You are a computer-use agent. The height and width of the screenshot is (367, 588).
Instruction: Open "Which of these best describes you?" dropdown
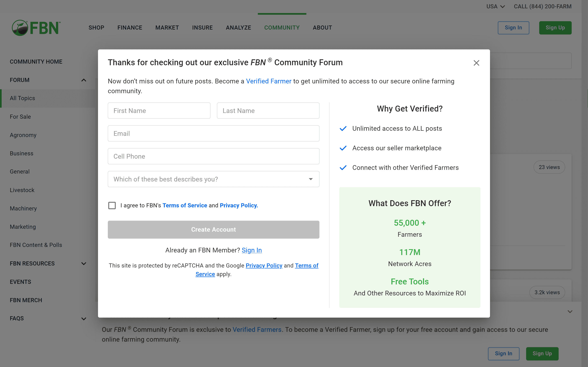coord(213,179)
